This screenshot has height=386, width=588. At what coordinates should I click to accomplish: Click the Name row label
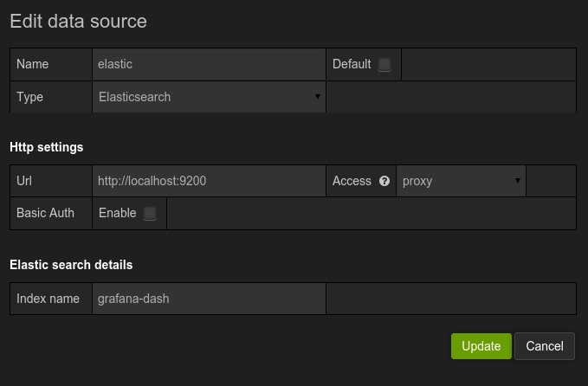(33, 64)
